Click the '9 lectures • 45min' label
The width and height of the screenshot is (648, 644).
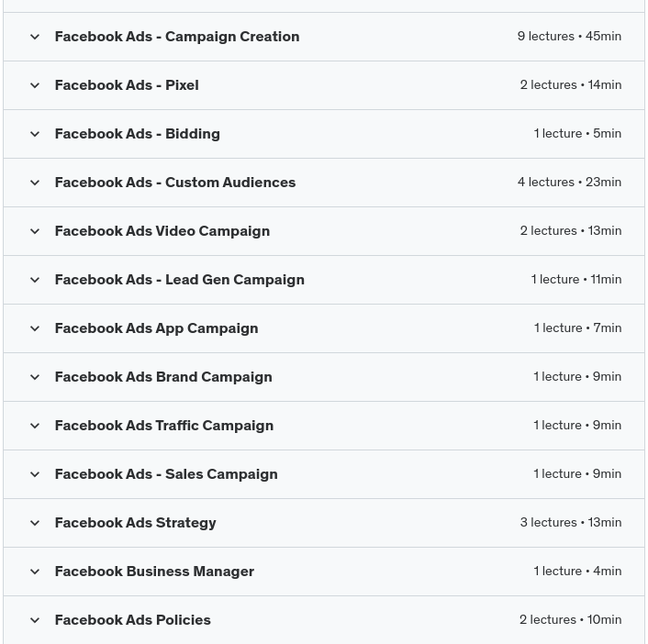569,37
